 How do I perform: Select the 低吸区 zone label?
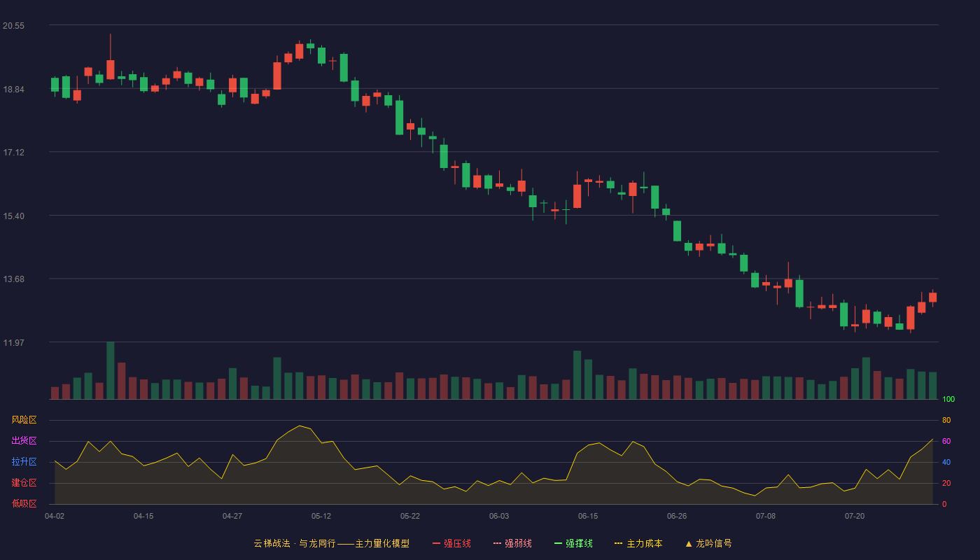tap(24, 504)
